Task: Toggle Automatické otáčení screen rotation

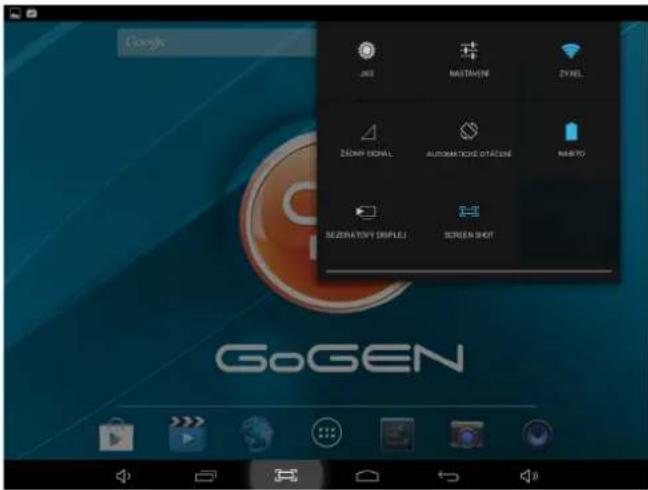Action: pyautogui.click(x=469, y=140)
